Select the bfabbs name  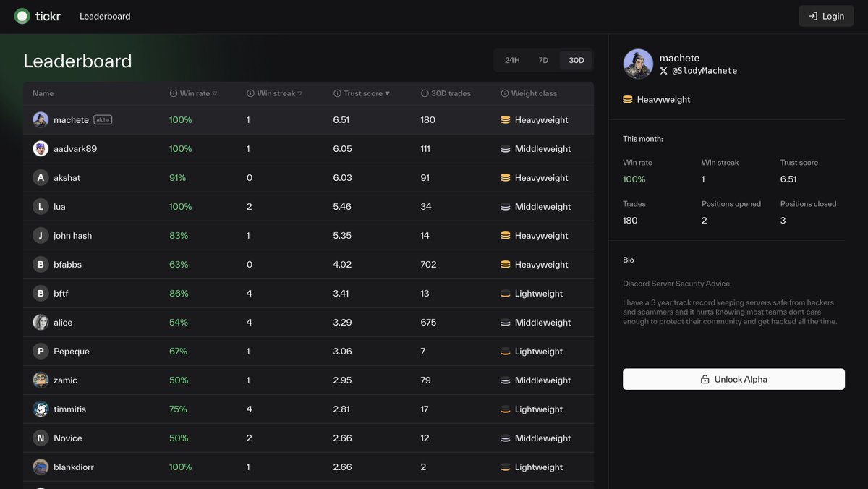point(67,265)
